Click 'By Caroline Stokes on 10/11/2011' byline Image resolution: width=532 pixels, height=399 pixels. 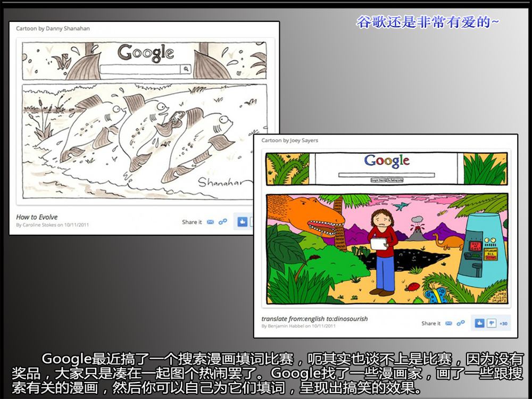(52, 225)
